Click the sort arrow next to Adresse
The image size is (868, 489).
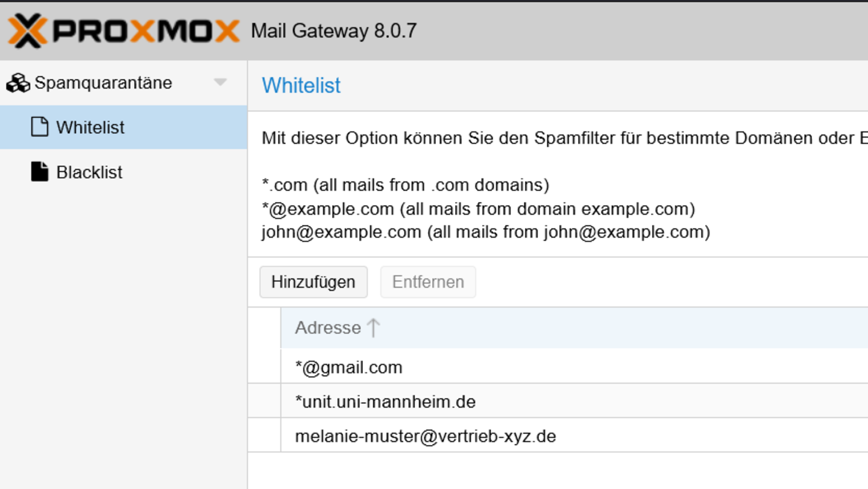373,328
